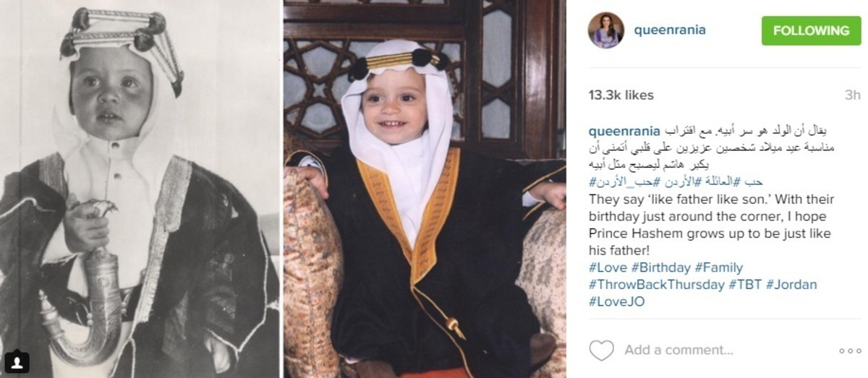The height and width of the screenshot is (378, 868).
Task: Open the #LoveJO hashtag
Action: click(616, 302)
